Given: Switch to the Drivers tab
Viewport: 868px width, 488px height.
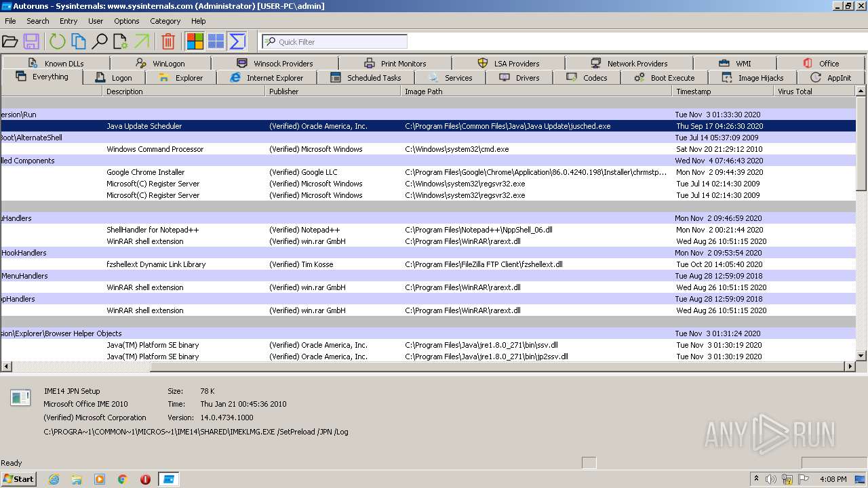Looking at the screenshot, I should (519, 78).
